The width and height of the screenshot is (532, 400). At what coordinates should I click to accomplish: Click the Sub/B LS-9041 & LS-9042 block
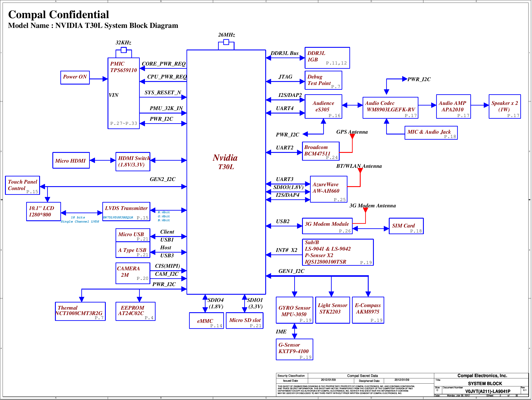338,252
